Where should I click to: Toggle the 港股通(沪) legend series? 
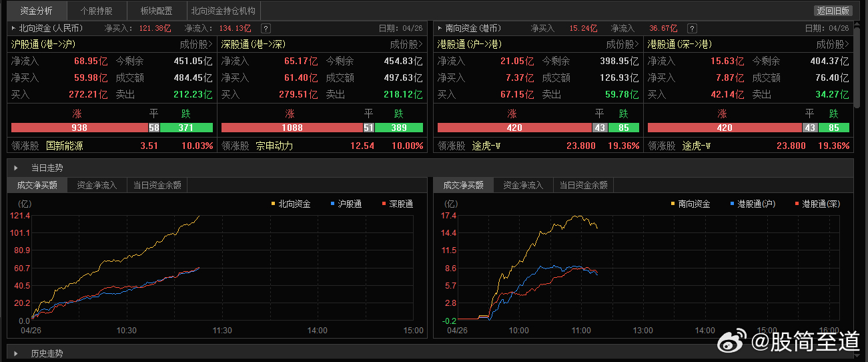(x=752, y=204)
